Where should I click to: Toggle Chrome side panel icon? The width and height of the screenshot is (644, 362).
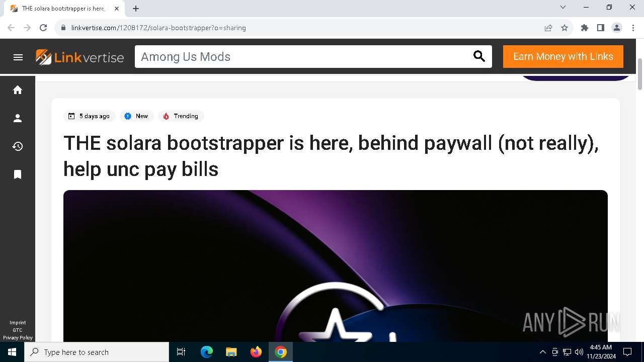(600, 28)
